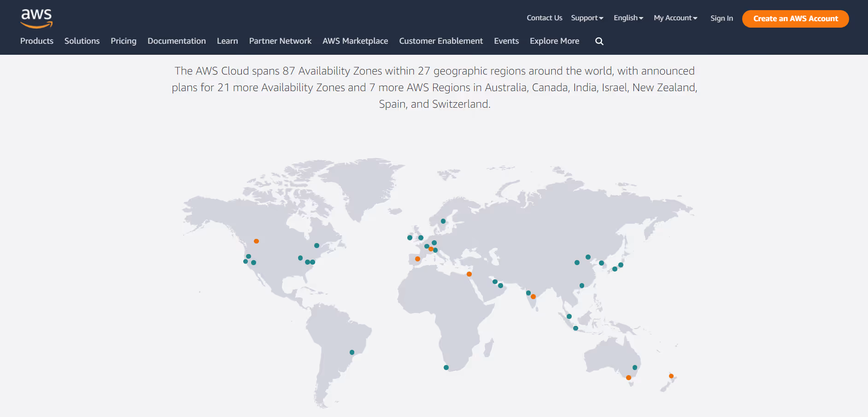This screenshot has height=417, width=868.
Task: Open the search magnifier icon
Action: coord(599,41)
